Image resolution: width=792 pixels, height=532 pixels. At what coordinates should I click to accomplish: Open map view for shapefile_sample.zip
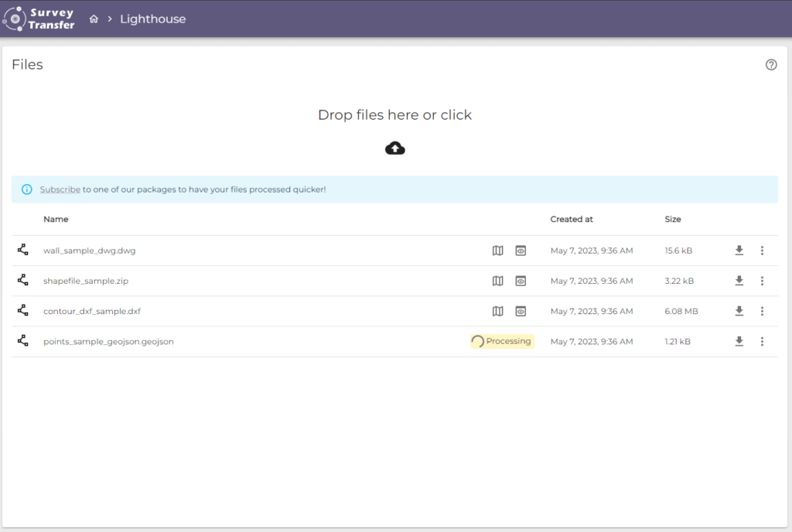(x=497, y=281)
